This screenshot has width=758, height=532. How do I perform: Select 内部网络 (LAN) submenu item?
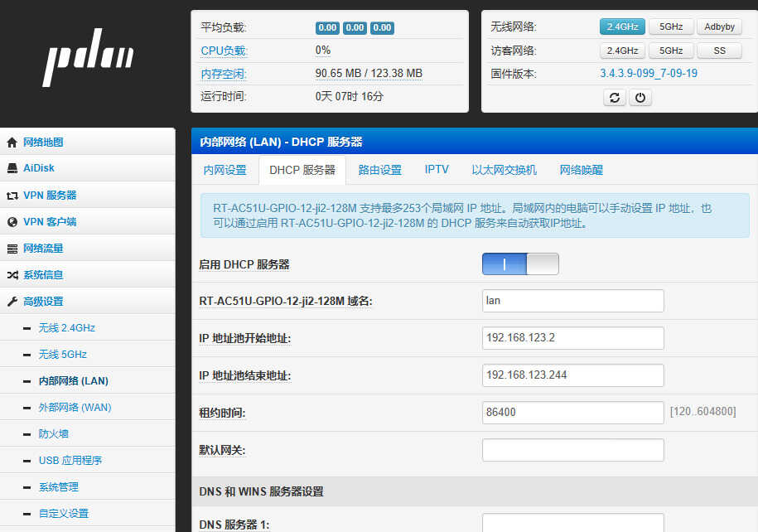coord(74,381)
